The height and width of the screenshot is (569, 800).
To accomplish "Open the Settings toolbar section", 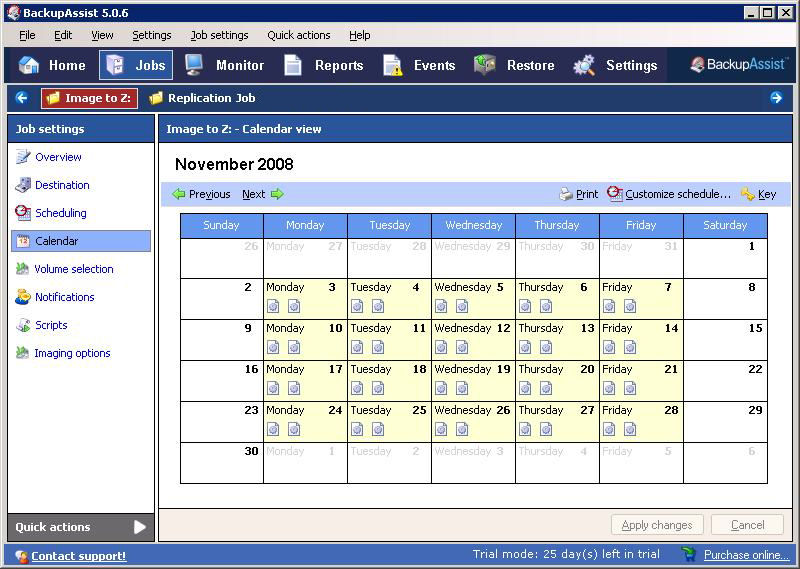I will (x=615, y=65).
